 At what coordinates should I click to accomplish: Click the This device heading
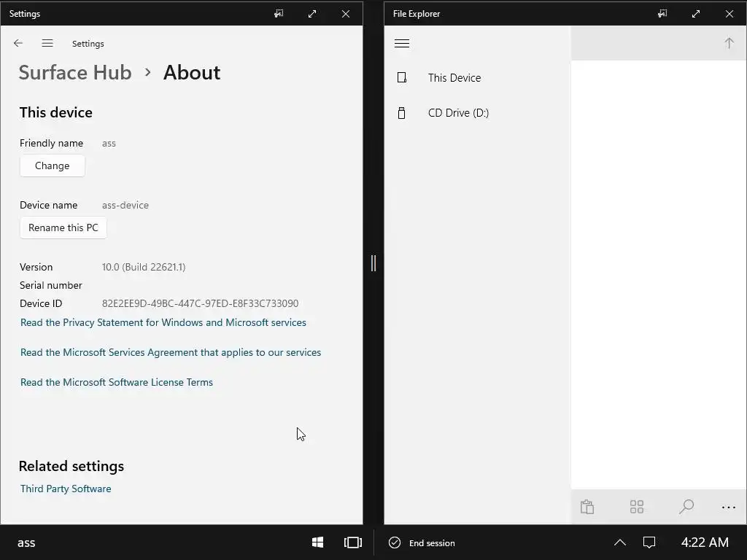(x=56, y=112)
